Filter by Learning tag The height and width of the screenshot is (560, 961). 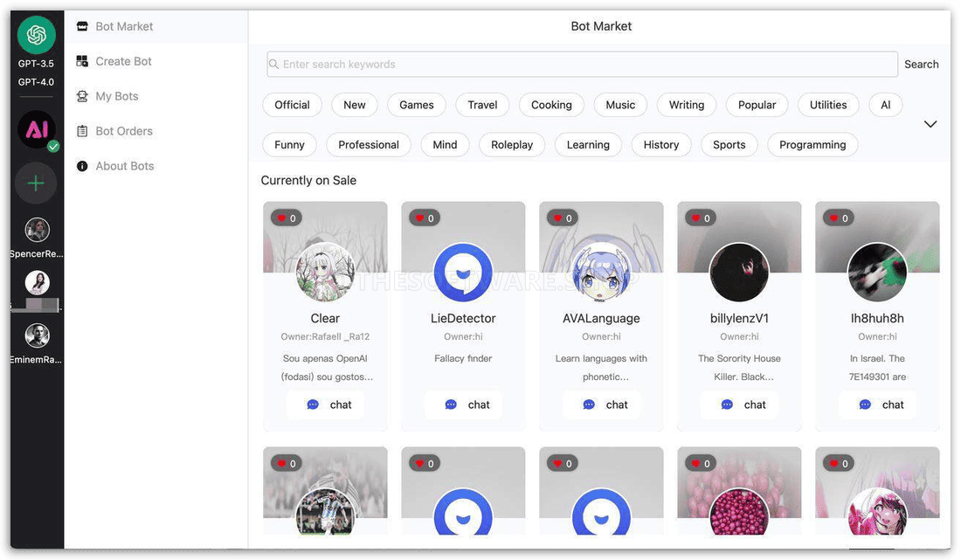pos(588,145)
